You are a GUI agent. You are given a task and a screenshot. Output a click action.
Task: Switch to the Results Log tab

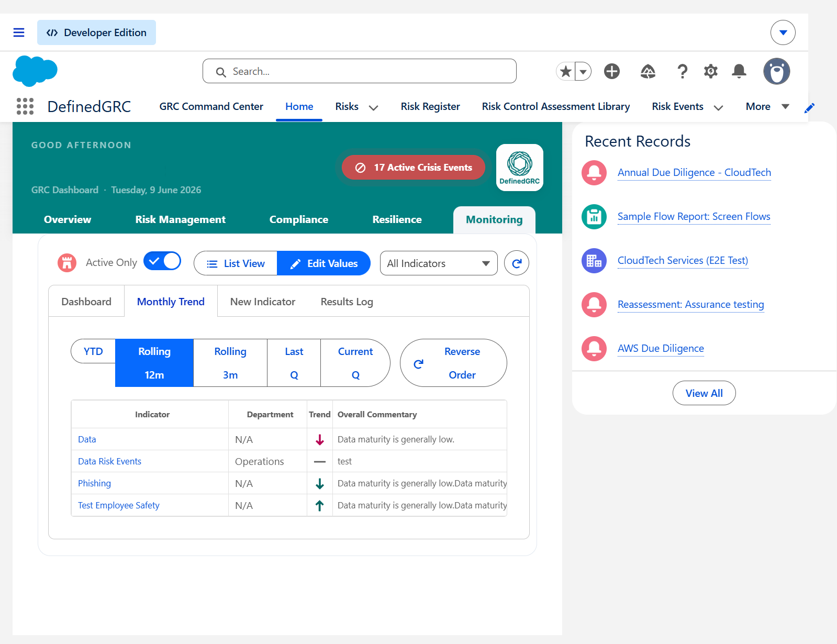coord(347,302)
